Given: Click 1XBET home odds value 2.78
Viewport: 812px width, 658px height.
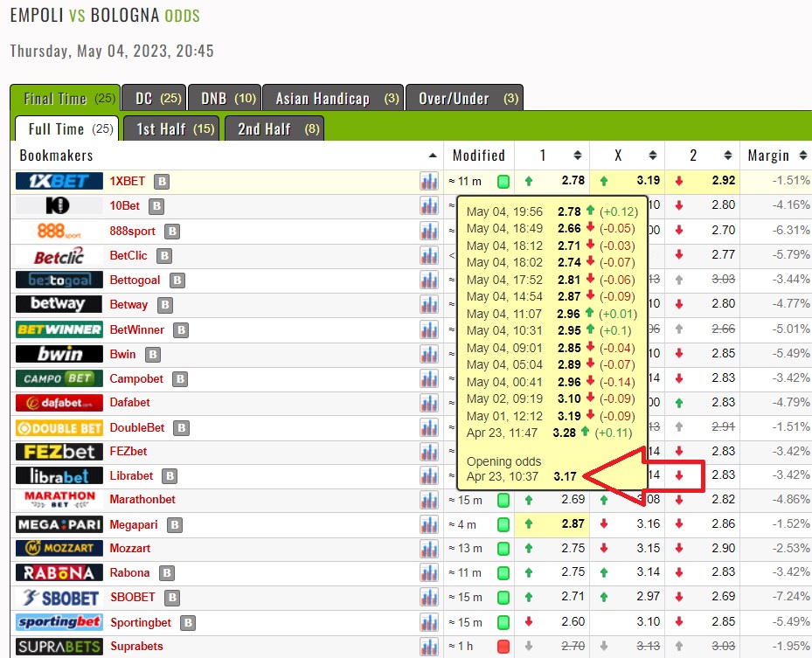Looking at the screenshot, I should coord(573,180).
